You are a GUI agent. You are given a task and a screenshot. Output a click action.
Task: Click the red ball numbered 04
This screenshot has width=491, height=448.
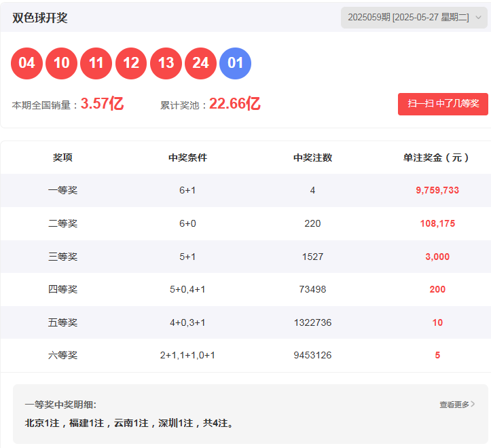(x=26, y=63)
